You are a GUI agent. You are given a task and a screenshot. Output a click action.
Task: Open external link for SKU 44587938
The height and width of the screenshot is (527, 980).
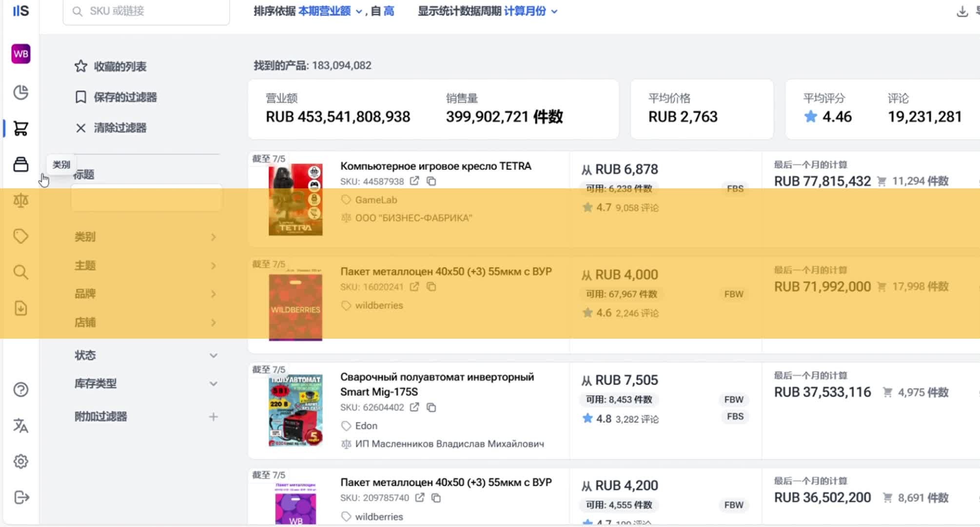(414, 181)
